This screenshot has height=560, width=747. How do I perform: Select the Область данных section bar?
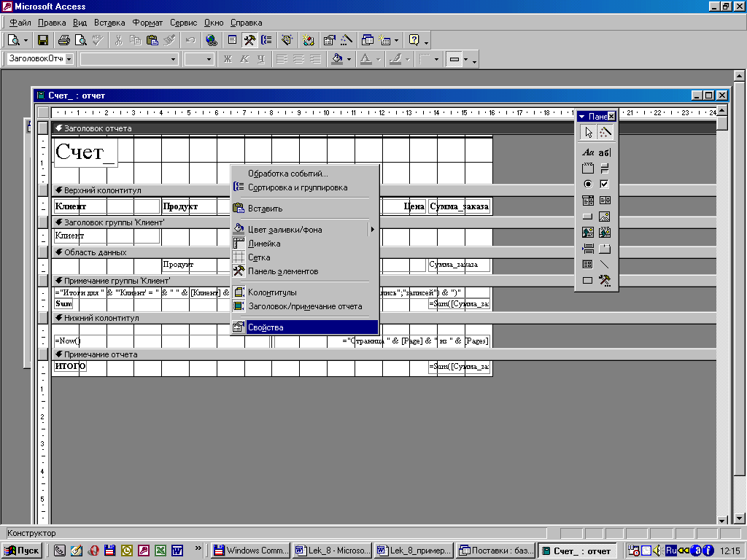pyautogui.click(x=384, y=252)
